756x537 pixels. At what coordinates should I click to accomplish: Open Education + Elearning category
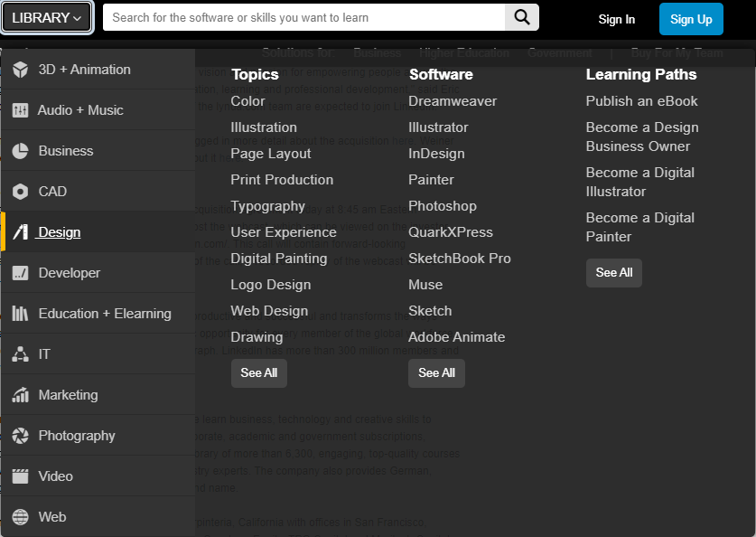(x=98, y=314)
